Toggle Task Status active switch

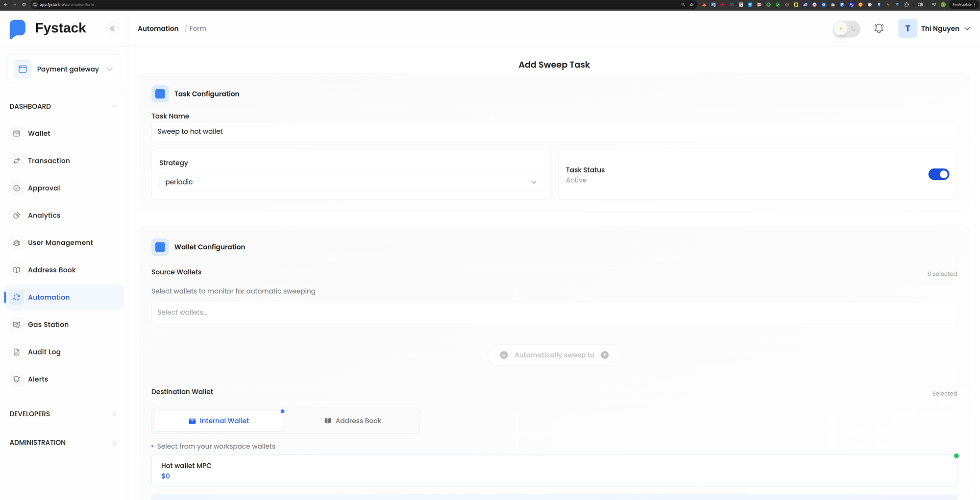pos(938,175)
